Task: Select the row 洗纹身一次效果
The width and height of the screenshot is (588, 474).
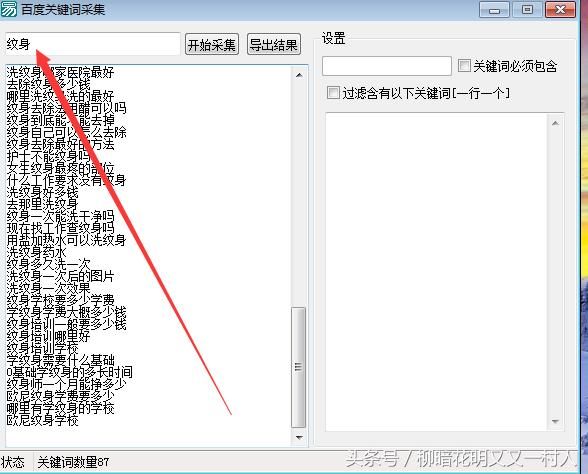Action: pos(48,288)
